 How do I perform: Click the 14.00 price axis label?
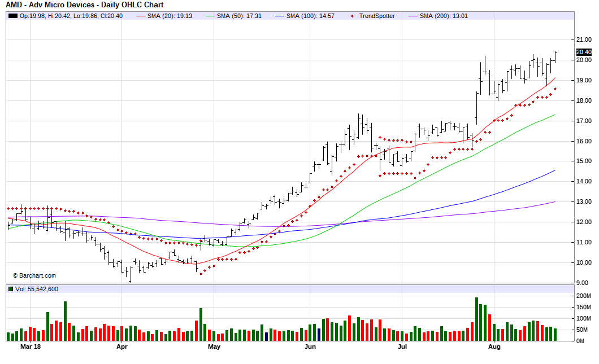584,181
